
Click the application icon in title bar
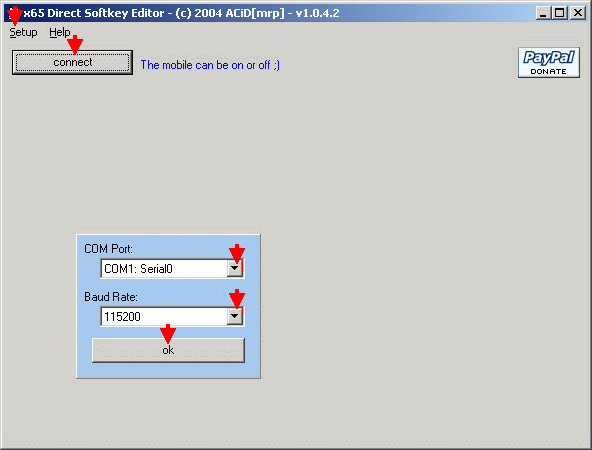(x=14, y=14)
